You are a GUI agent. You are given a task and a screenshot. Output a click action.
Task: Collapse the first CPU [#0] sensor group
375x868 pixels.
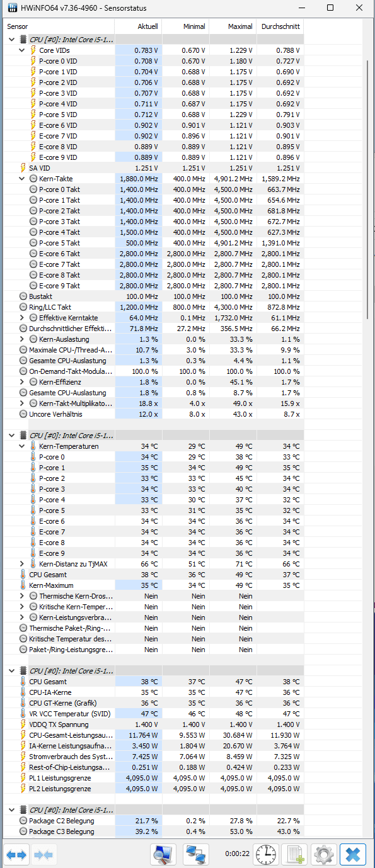12,39
